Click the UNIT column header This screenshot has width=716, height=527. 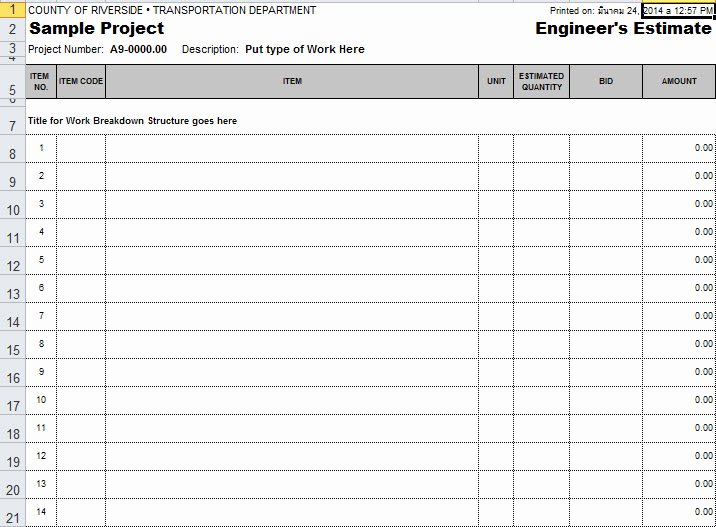496,81
